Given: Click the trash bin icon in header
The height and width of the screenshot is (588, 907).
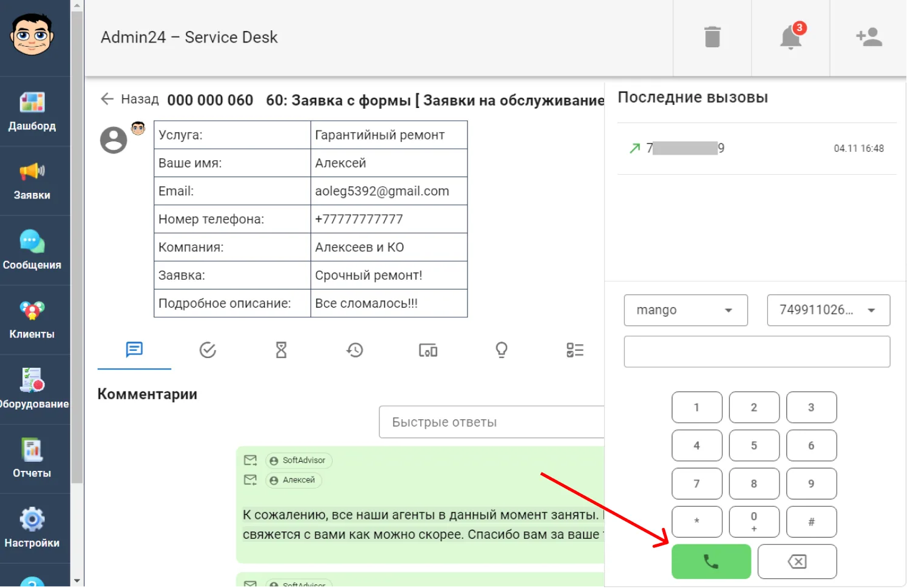Looking at the screenshot, I should (x=712, y=37).
